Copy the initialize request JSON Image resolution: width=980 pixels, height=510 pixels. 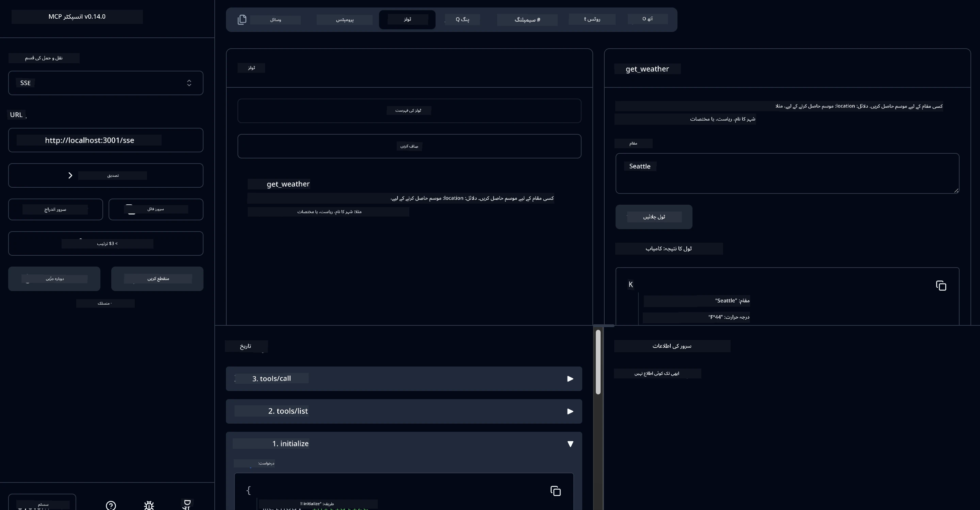(555, 491)
